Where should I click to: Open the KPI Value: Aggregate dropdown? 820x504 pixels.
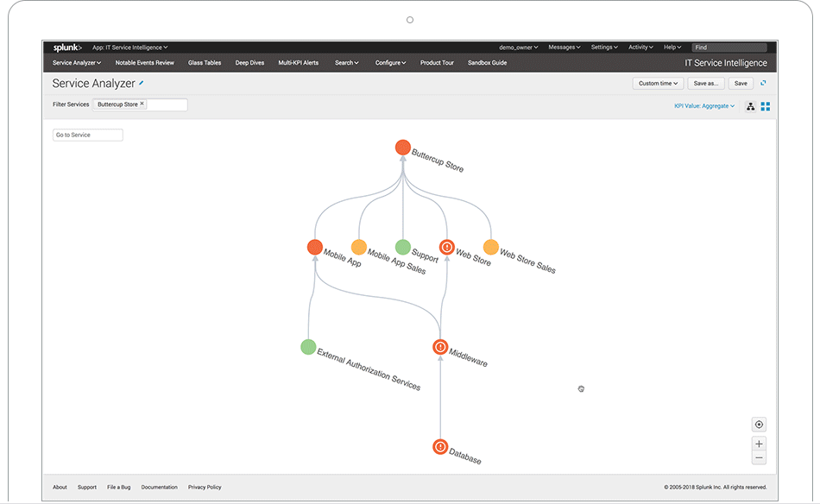coord(704,106)
